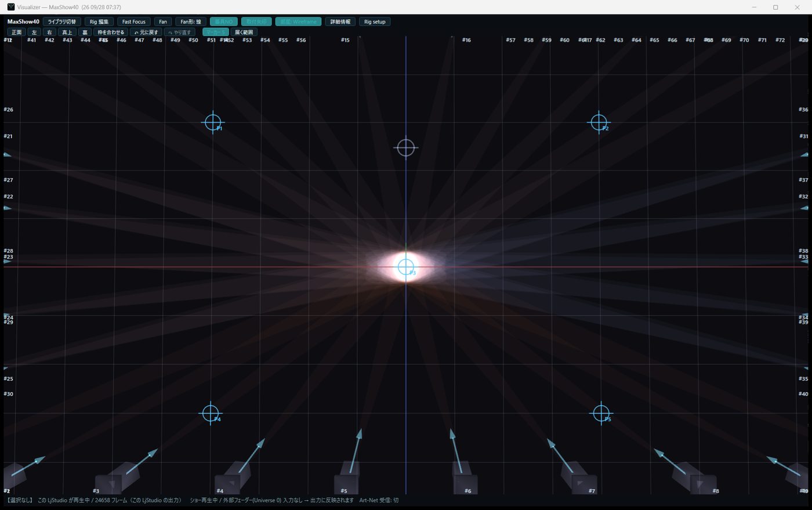This screenshot has height=510, width=812.
Task: Click fixture label #15 at the top
Action: pyautogui.click(x=345, y=40)
